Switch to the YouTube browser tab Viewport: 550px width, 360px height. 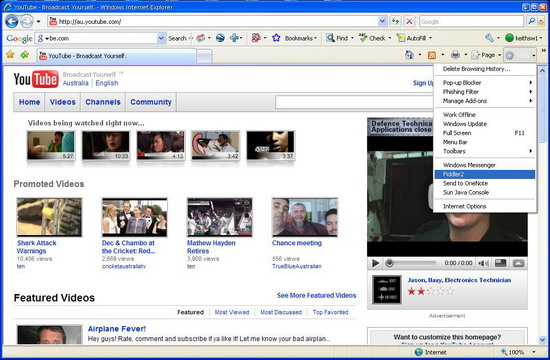116,56
